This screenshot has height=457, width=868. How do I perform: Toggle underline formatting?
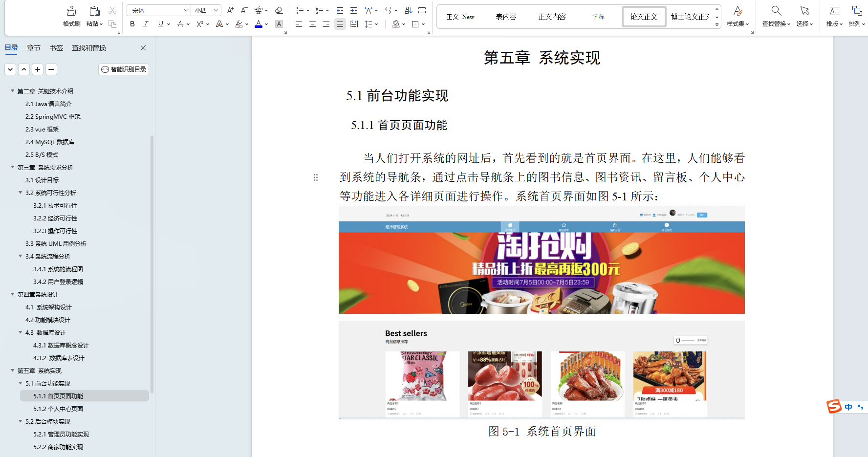161,24
